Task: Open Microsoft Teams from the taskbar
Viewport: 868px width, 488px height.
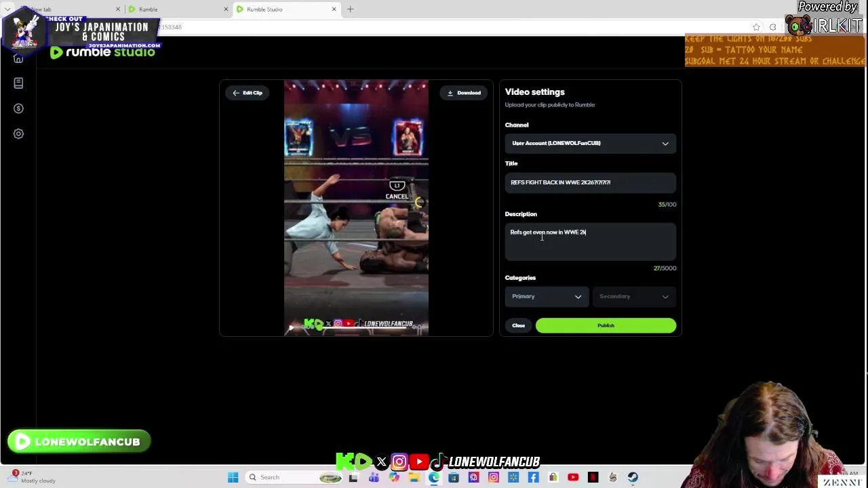Action: [374, 478]
